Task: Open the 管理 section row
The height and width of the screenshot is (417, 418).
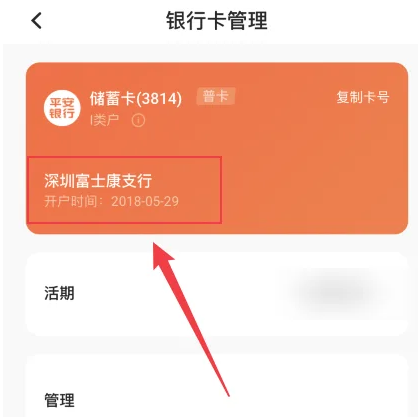Action: 217,386
